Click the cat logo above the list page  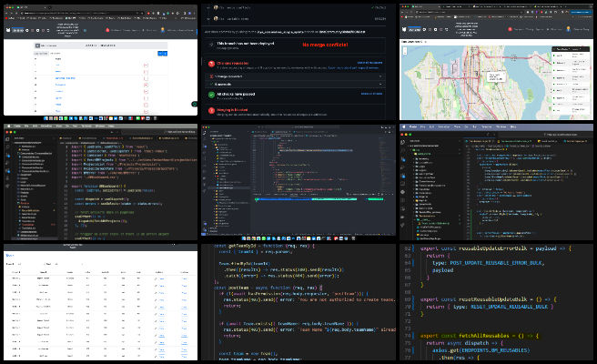click(9, 30)
